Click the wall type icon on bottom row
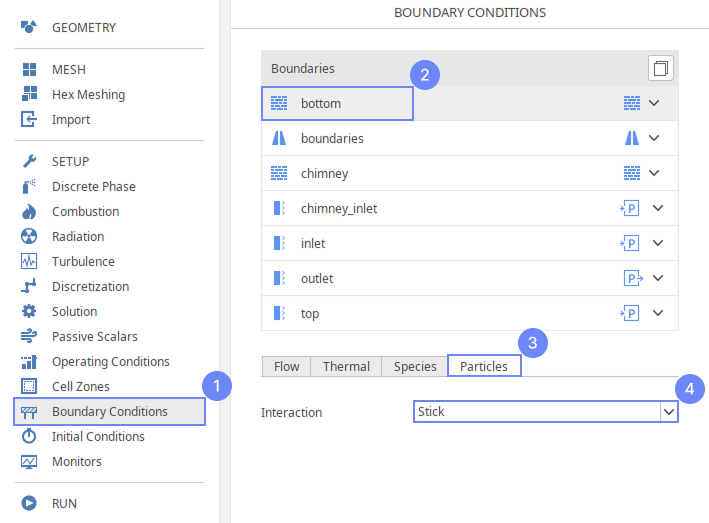Image resolution: width=709 pixels, height=523 pixels. [x=631, y=103]
